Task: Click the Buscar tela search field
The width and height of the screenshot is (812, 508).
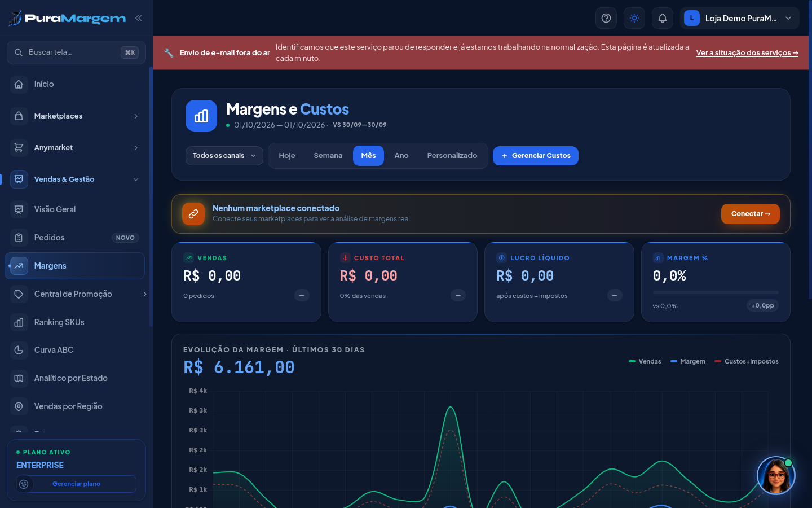Action: click(76, 52)
